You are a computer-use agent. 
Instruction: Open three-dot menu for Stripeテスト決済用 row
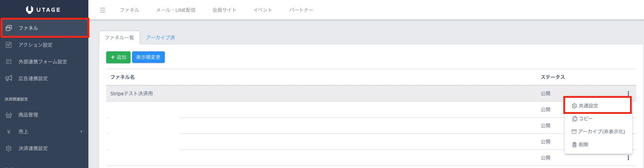[628, 93]
